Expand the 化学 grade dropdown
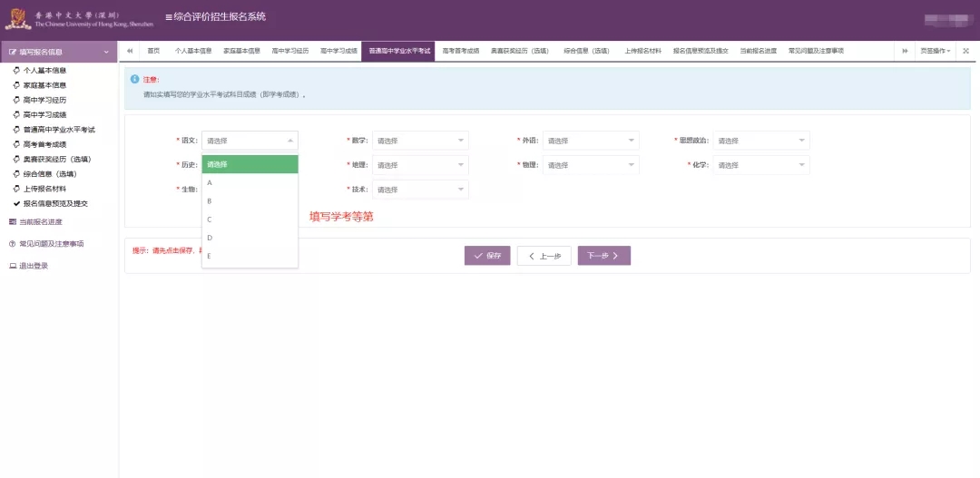 (760, 166)
